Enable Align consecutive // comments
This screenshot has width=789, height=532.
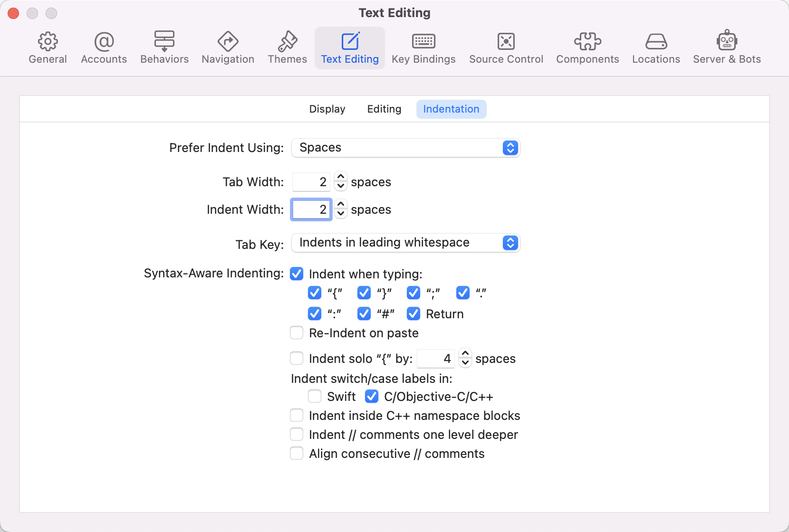297,453
